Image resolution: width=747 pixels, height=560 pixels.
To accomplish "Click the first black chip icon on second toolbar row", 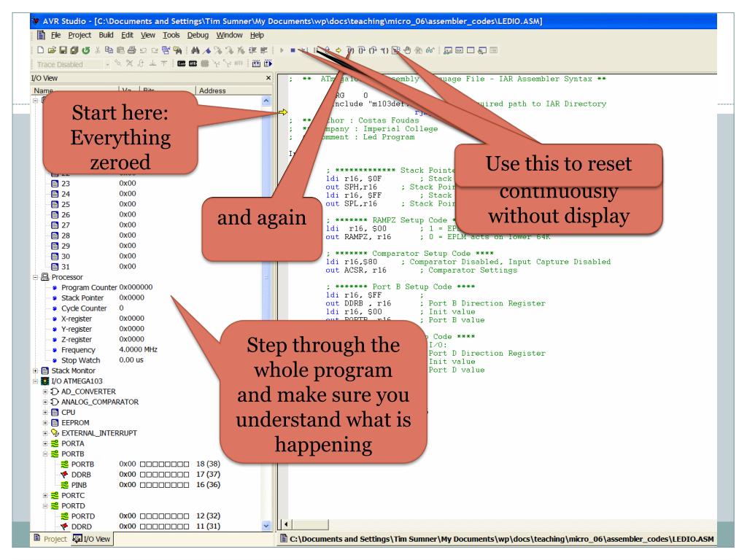I will 182,63.
